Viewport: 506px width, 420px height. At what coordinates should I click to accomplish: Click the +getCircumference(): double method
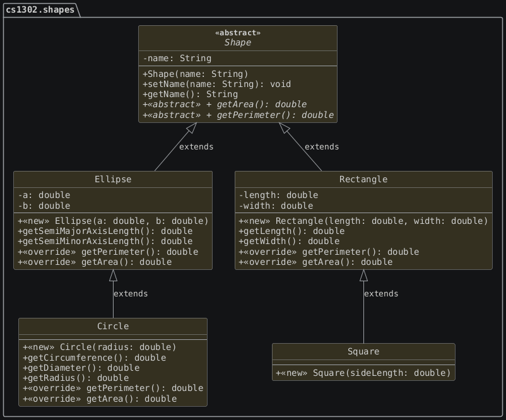pos(95,358)
